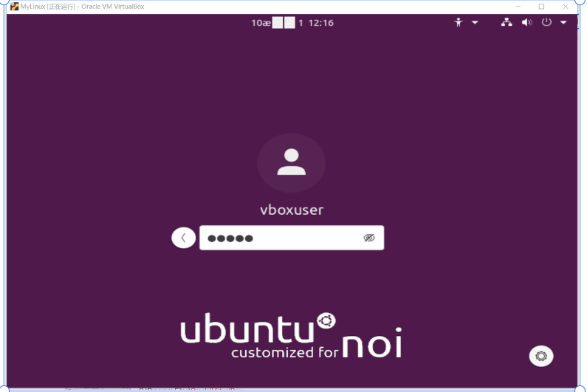587x392 pixels.
Task: Toggle password visibility eye icon
Action: click(369, 238)
